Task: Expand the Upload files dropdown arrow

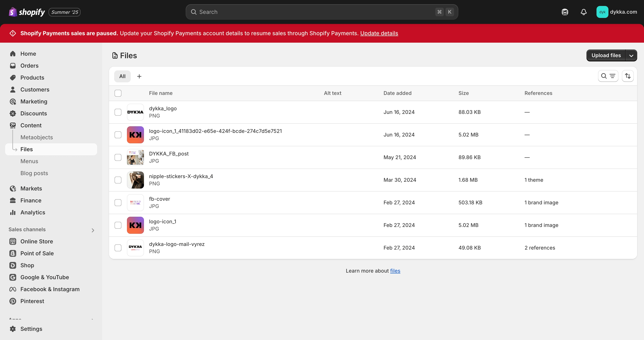Action: click(631, 56)
